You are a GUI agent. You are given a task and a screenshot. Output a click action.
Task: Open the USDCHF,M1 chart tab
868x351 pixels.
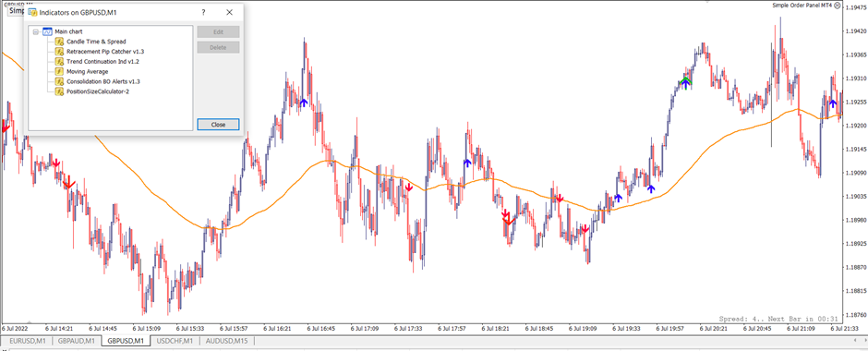[175, 341]
